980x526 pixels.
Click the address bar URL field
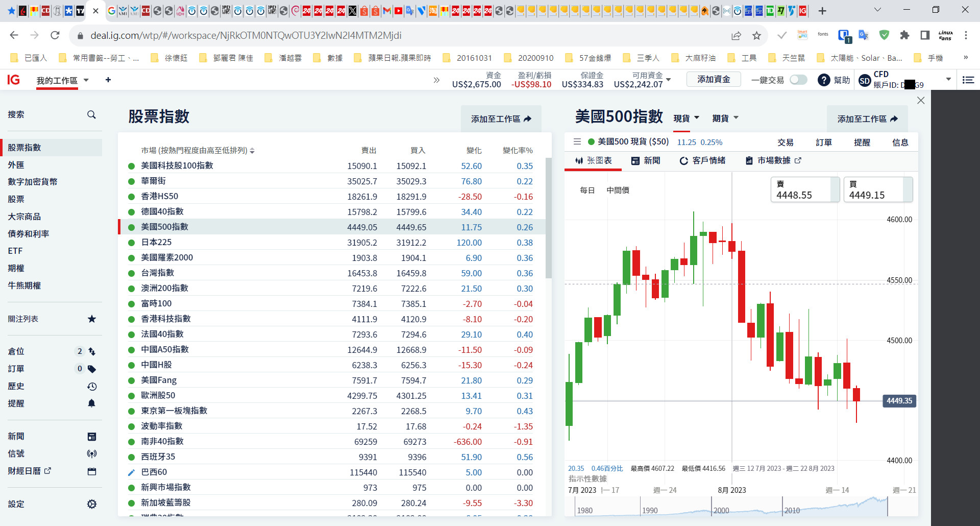[403, 35]
